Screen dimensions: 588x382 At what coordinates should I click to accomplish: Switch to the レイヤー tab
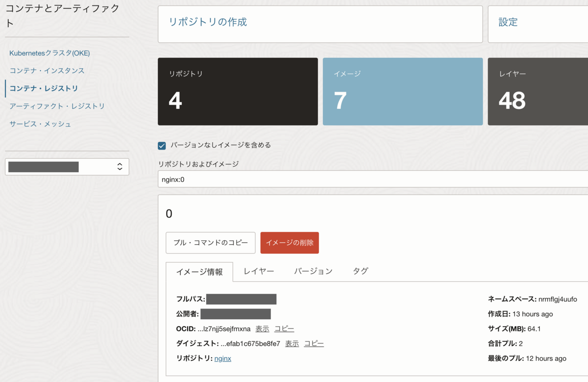click(258, 271)
